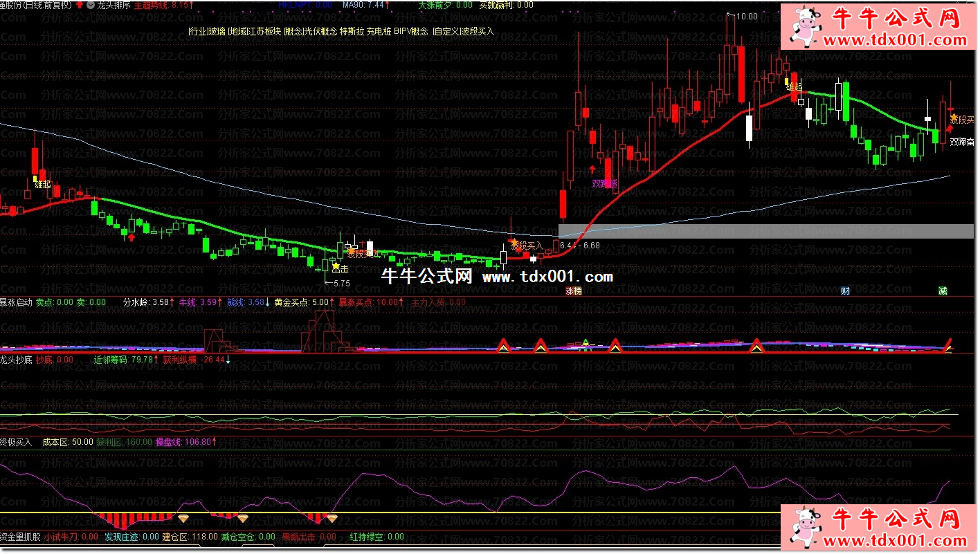The height and width of the screenshot is (554, 980).
Task: Click the 果断出击 0.00 readout
Action: [309, 537]
